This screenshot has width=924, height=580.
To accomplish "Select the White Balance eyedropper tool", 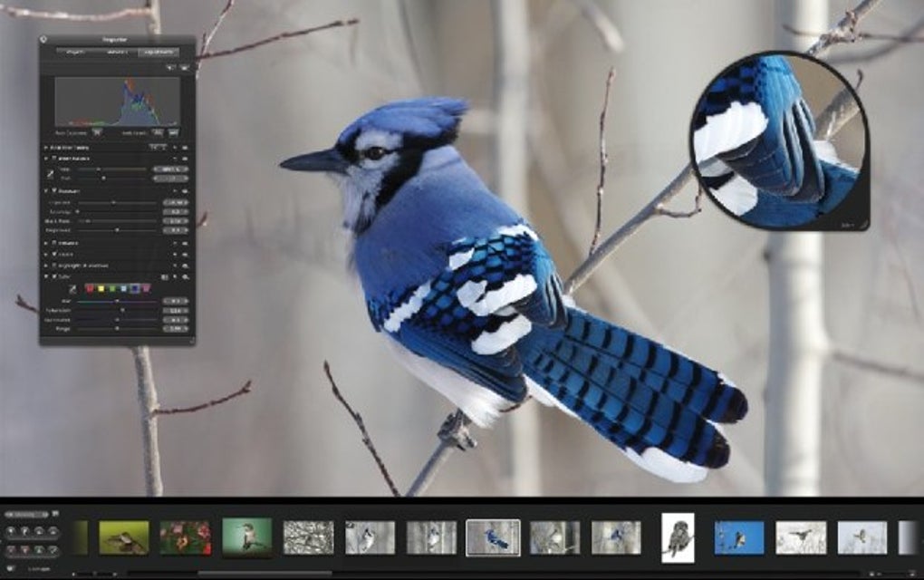I will 51,173.
